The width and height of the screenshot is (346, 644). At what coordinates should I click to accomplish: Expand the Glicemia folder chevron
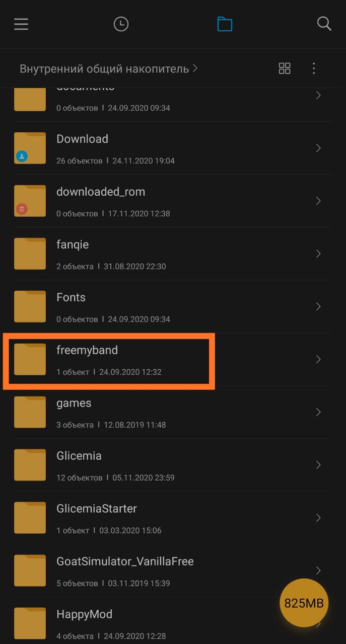[318, 465]
